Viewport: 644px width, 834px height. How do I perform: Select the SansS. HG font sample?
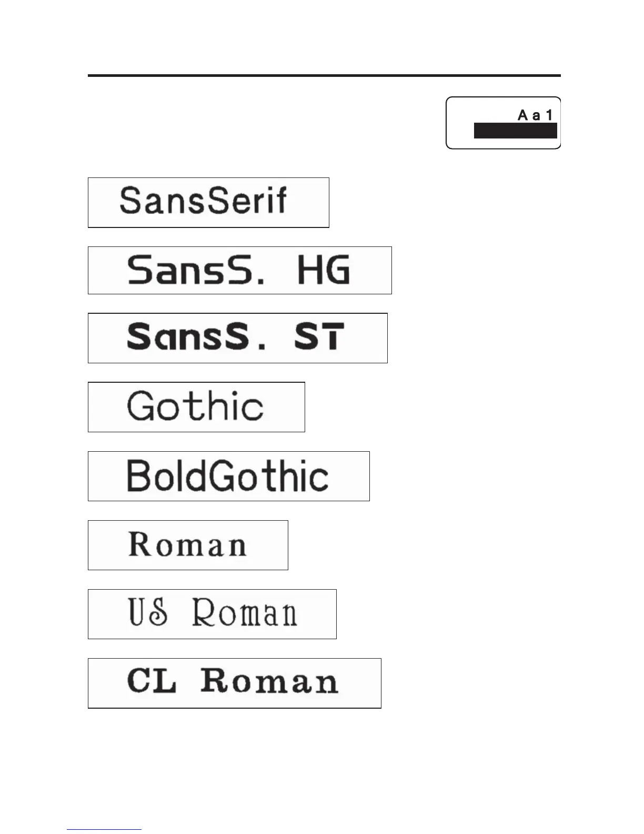click(239, 270)
